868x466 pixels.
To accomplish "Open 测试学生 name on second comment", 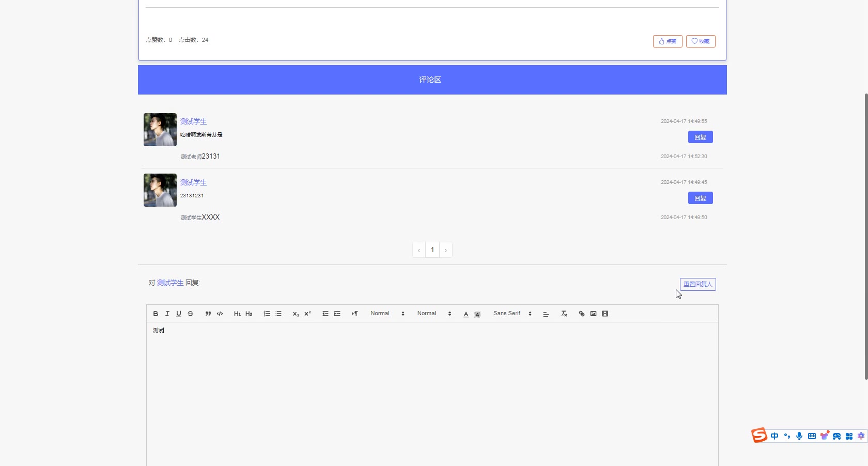I will point(193,182).
